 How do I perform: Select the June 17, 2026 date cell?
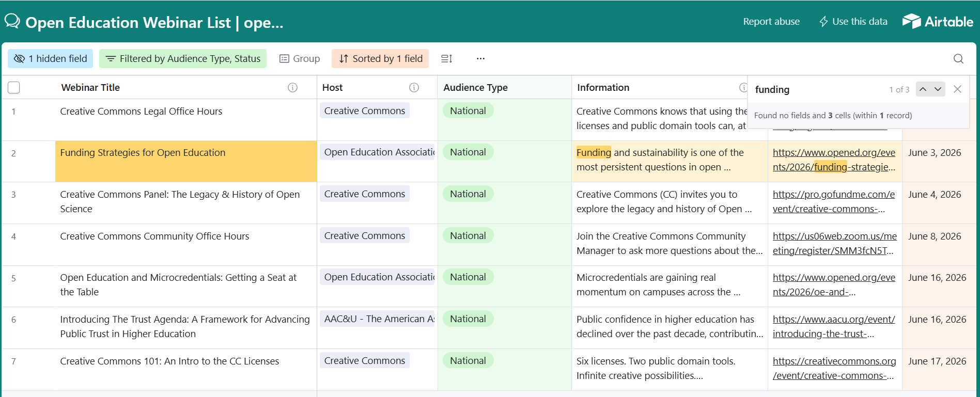pos(939,370)
